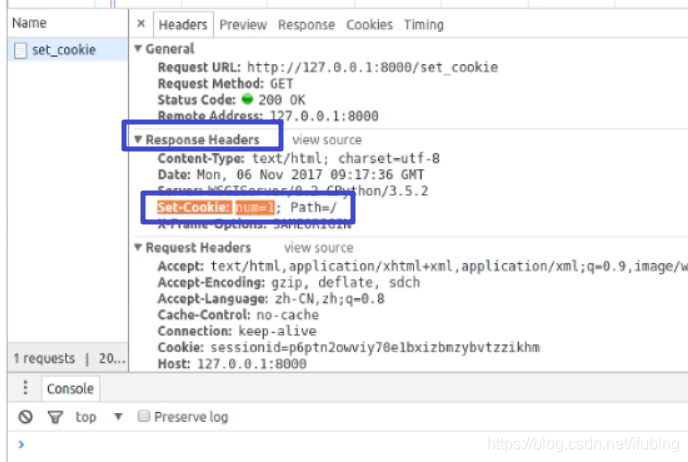Open the Headers tab
688x462 pixels.
183,25
